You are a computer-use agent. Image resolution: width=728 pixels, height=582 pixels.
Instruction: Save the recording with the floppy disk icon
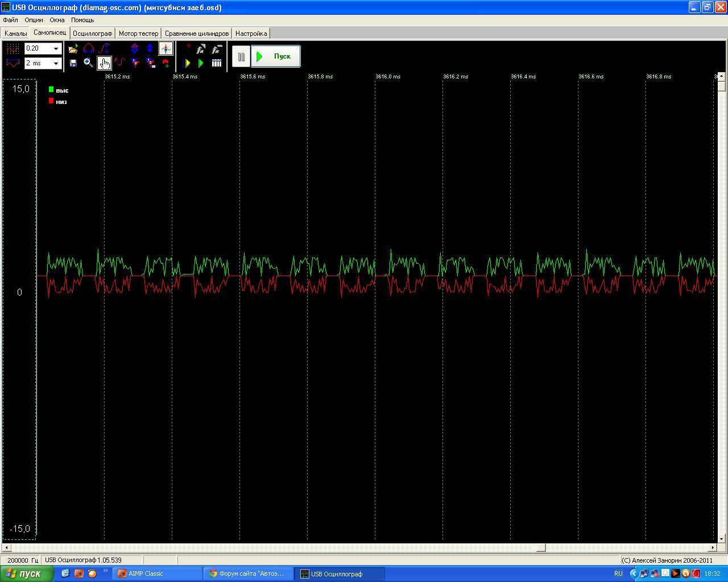coord(73,63)
